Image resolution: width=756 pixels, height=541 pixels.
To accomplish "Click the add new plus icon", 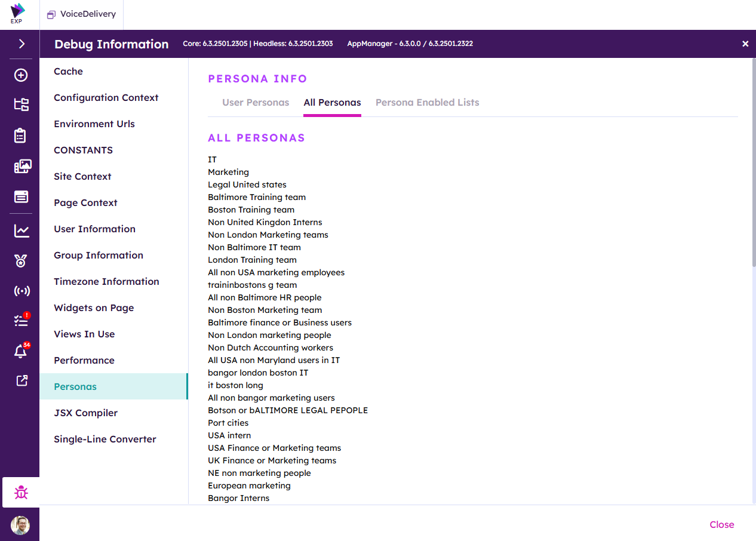I will click(x=21, y=75).
